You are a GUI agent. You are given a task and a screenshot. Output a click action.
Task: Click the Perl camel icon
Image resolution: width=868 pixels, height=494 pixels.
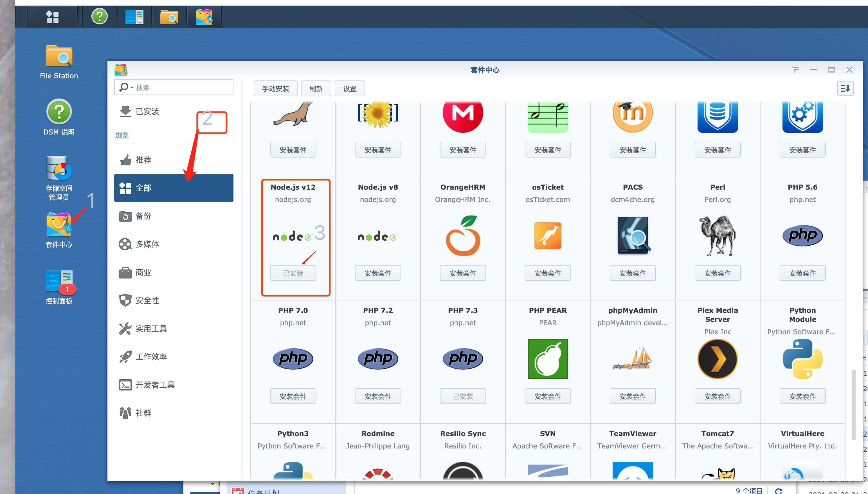coord(718,235)
